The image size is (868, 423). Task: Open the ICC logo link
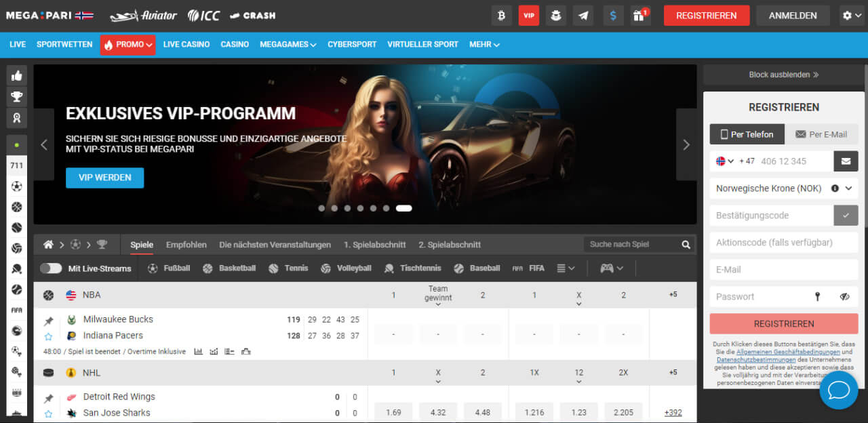click(x=204, y=16)
